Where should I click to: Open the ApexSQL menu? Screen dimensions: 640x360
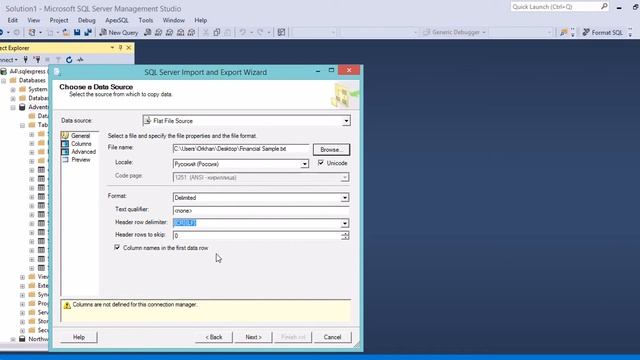pyautogui.click(x=117, y=20)
